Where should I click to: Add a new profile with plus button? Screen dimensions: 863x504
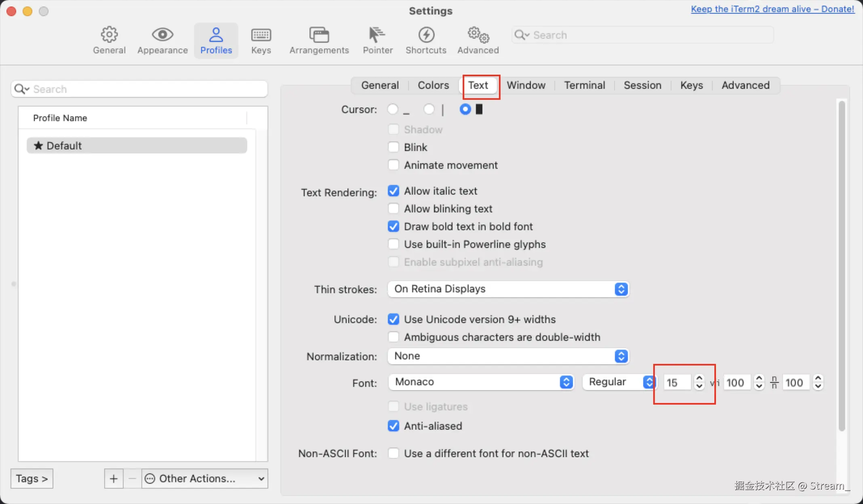point(114,479)
